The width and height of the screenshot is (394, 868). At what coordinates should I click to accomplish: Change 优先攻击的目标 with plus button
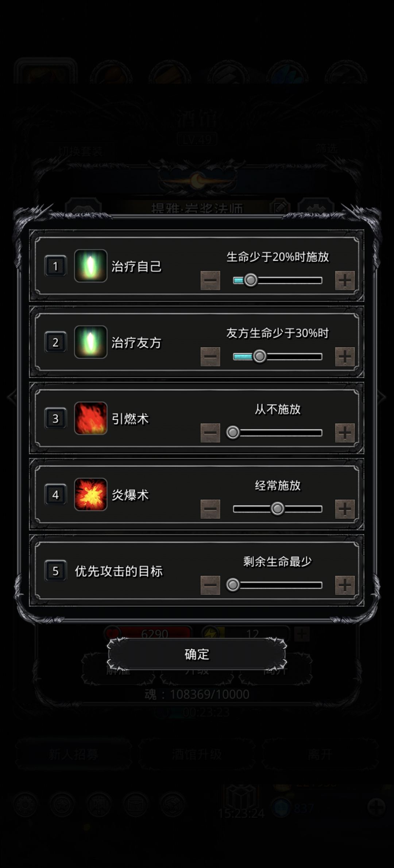coord(345,585)
